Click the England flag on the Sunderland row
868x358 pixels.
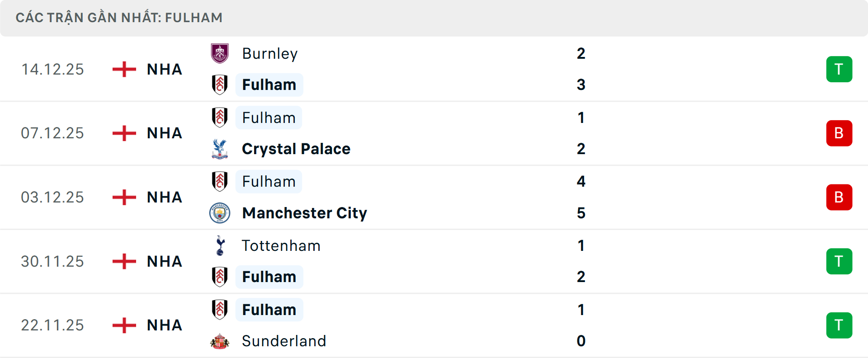123,325
